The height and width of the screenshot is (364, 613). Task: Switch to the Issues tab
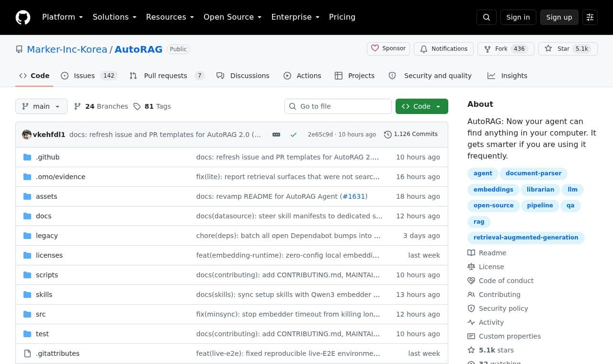(x=89, y=76)
